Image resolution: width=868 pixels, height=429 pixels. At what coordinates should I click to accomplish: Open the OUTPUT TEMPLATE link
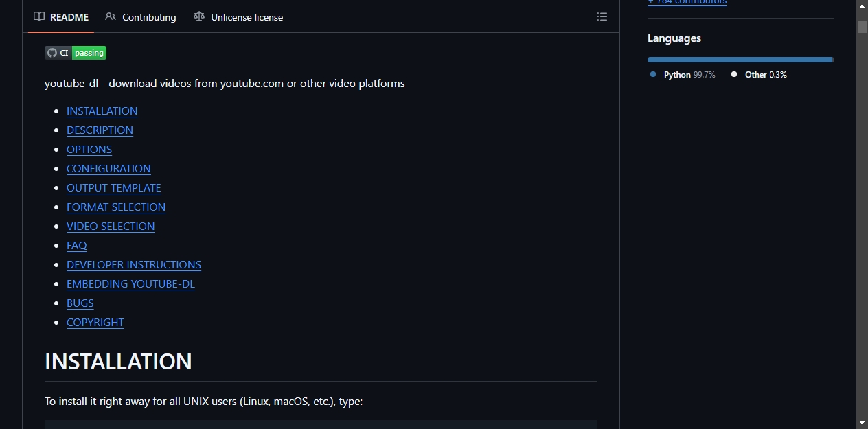point(113,188)
